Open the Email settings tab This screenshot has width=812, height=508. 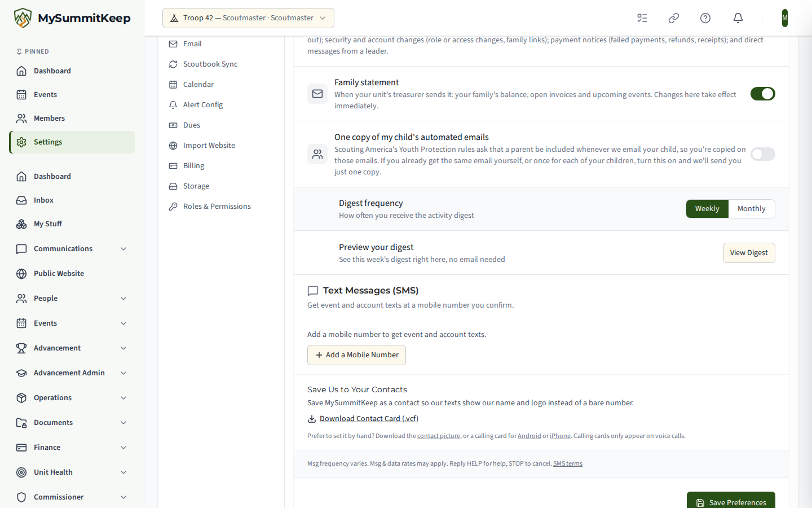[x=221, y=44]
